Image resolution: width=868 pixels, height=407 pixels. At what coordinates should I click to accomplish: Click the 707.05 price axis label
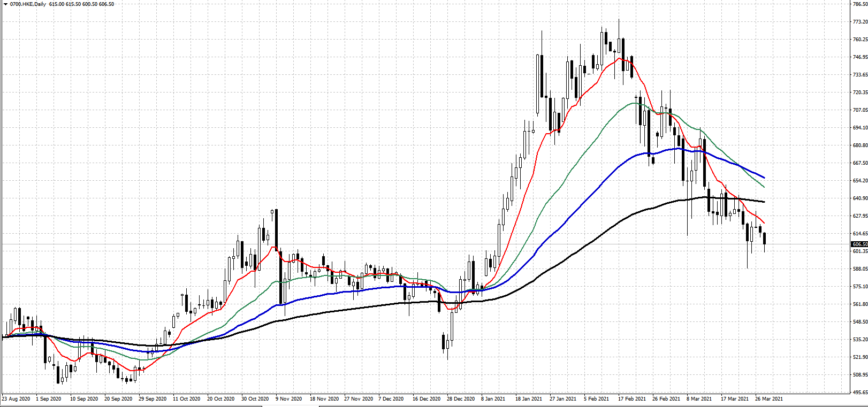click(859, 110)
